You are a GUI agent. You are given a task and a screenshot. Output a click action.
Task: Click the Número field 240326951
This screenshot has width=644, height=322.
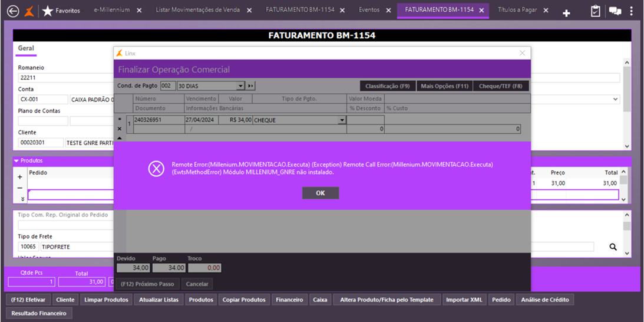click(158, 120)
